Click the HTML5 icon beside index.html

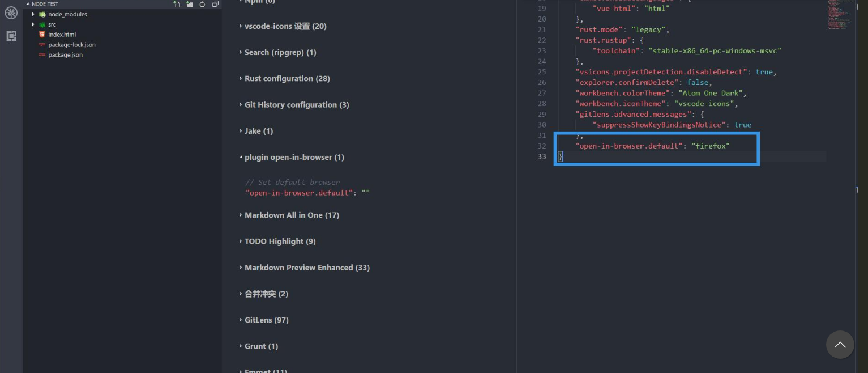tap(42, 35)
